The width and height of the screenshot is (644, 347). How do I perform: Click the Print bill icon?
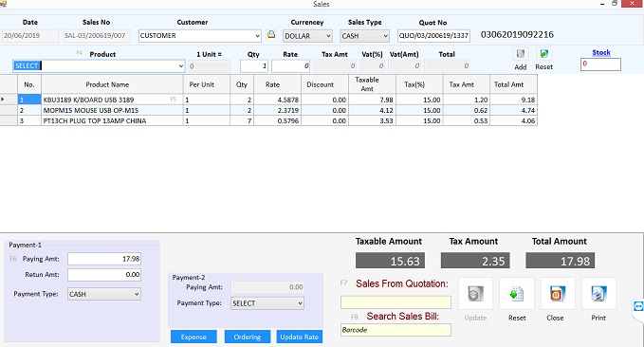point(598,294)
